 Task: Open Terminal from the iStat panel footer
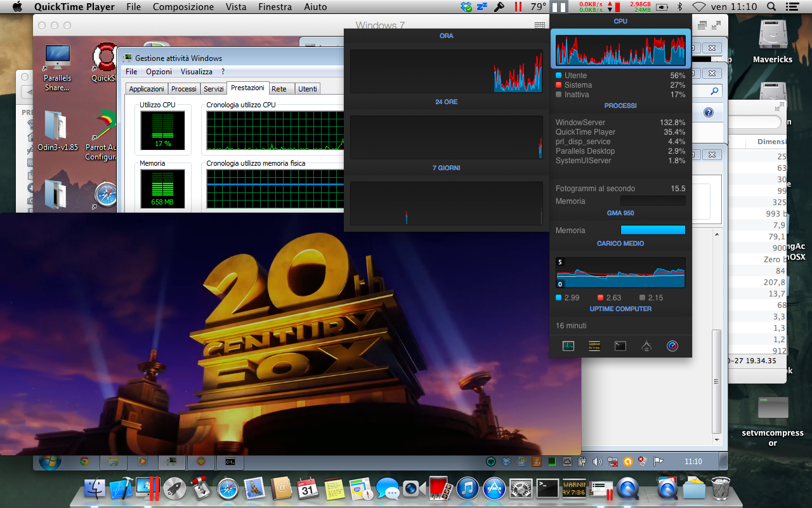[x=620, y=346]
